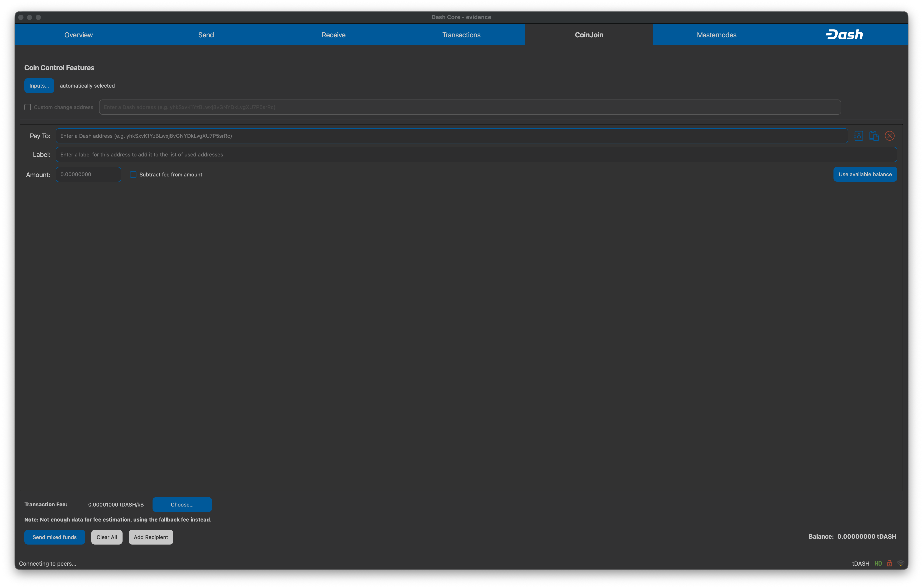
Task: Open the Receive tab
Action: coord(334,35)
